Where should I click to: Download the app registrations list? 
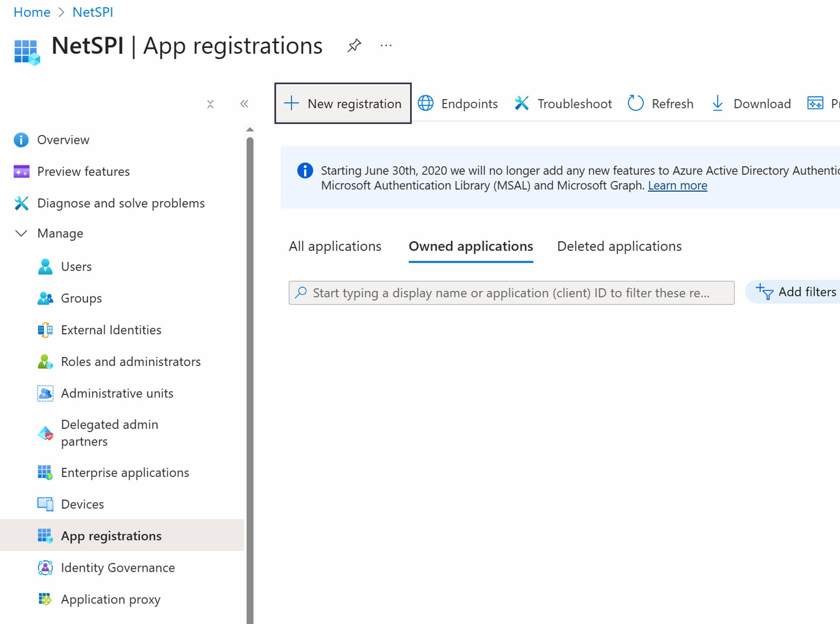tap(751, 104)
